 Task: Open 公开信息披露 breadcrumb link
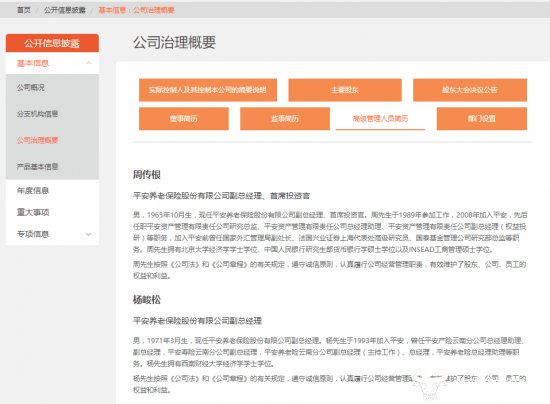tap(65, 10)
